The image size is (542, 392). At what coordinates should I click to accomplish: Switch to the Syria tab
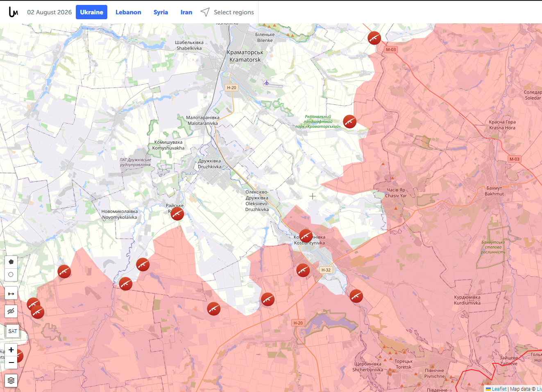pyautogui.click(x=161, y=12)
